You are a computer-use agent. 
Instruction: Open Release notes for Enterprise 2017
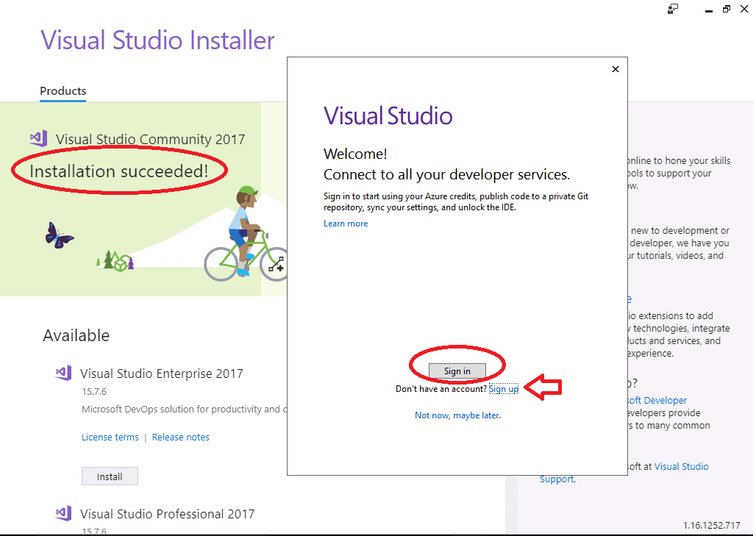click(181, 437)
